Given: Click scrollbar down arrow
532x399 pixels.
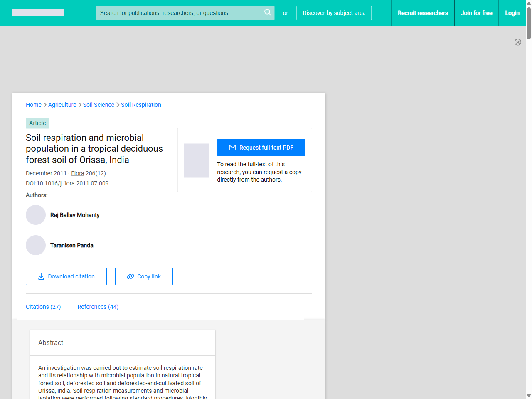Looking at the screenshot, I should click(x=529, y=396).
